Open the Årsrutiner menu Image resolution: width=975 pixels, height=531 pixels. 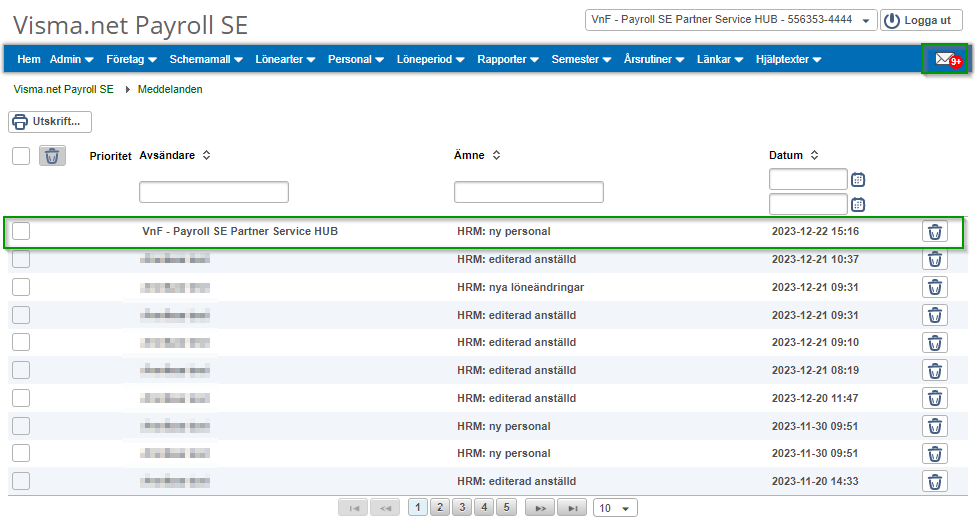654,60
